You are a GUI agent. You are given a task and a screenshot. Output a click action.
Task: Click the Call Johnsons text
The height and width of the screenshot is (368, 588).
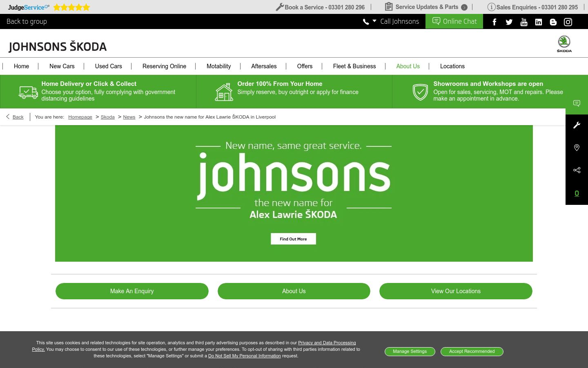click(x=400, y=21)
